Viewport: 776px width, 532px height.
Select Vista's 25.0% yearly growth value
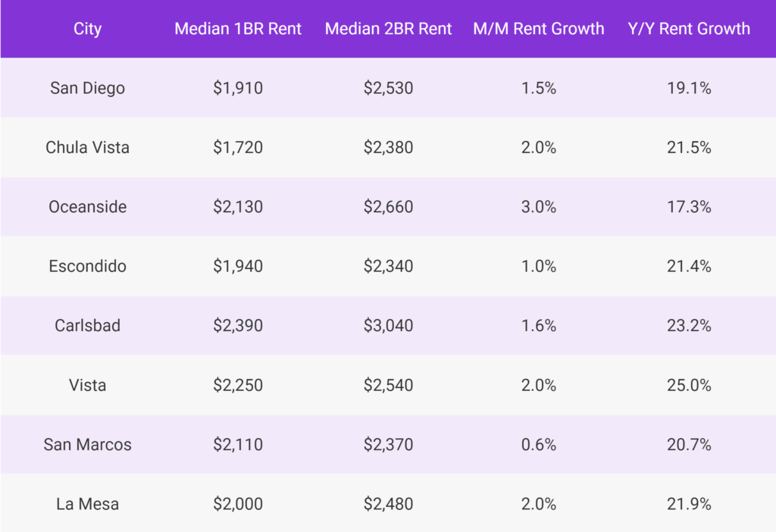point(689,386)
